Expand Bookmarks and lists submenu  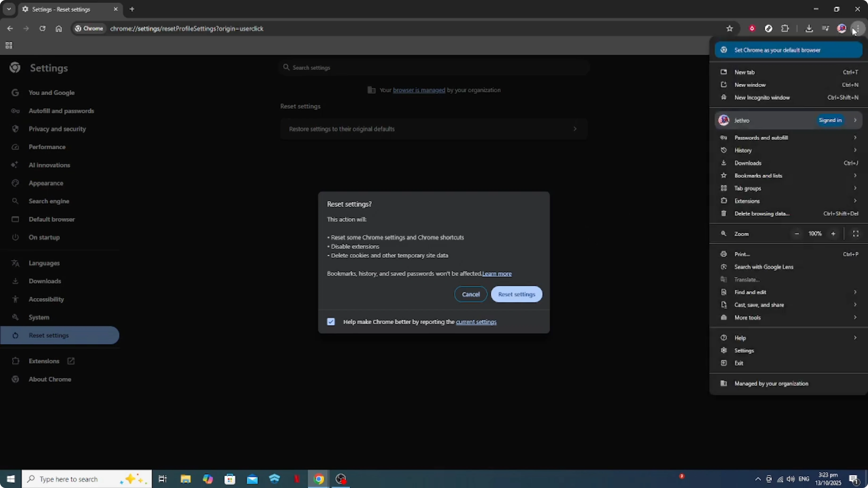[789, 176]
